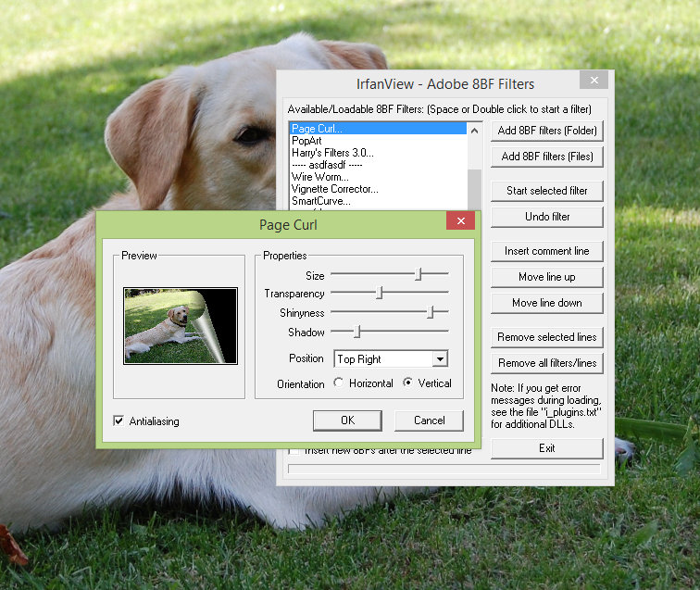This screenshot has width=700, height=590.
Task: Choose Vignette Corrector filter in list
Action: (334, 189)
